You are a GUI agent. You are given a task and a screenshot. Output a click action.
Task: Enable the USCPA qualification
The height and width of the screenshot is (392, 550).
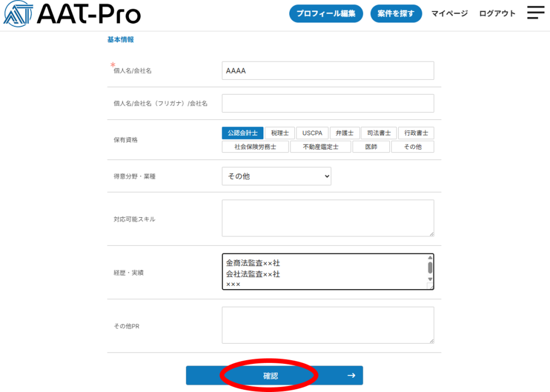[x=312, y=133]
